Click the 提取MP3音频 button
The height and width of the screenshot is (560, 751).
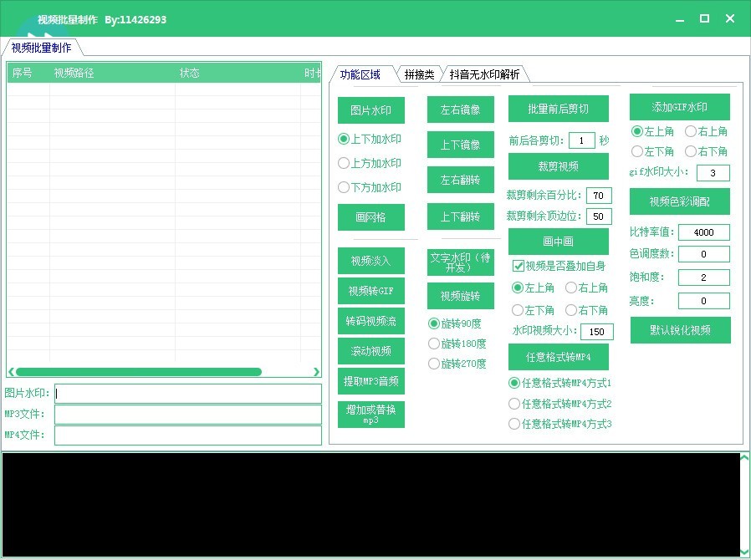click(x=370, y=381)
